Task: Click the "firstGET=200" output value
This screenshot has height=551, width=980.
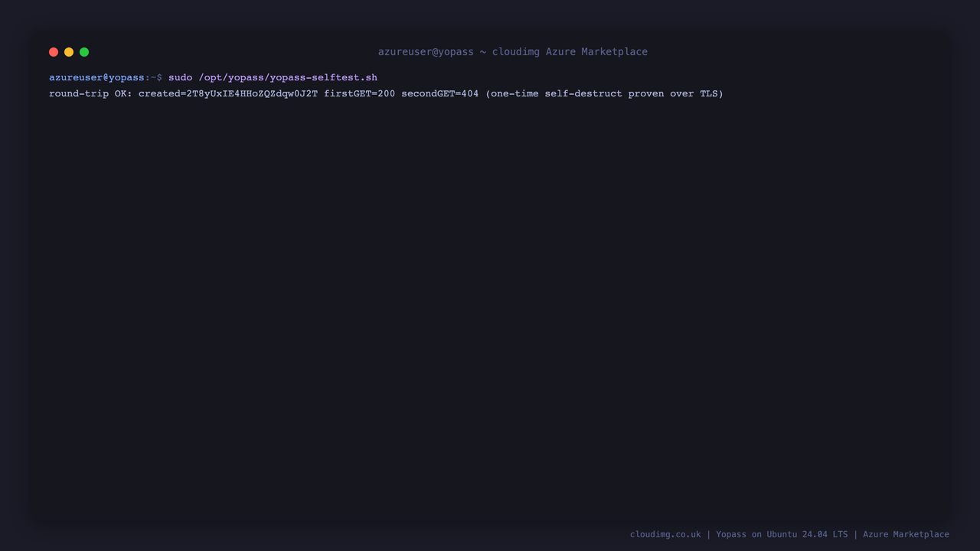Action: (x=360, y=93)
